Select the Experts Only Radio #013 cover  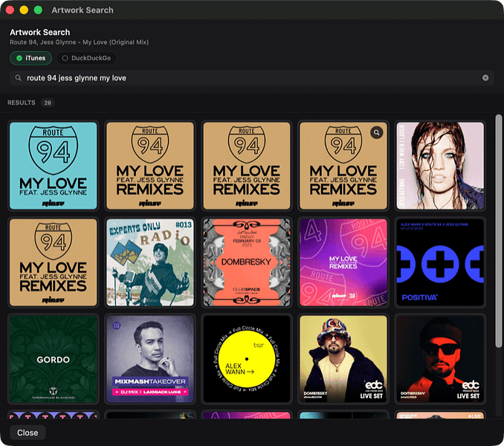point(150,262)
